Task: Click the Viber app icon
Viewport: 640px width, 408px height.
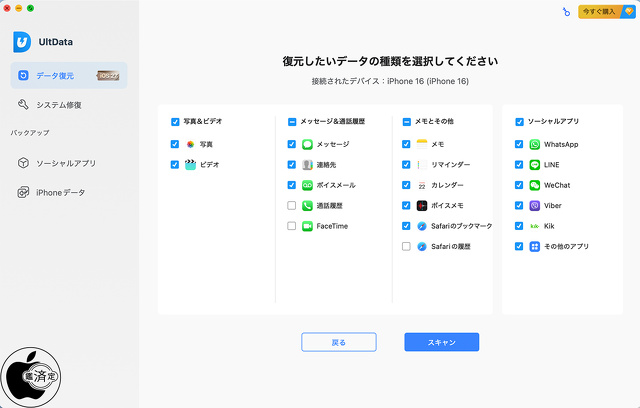Action: (535, 206)
